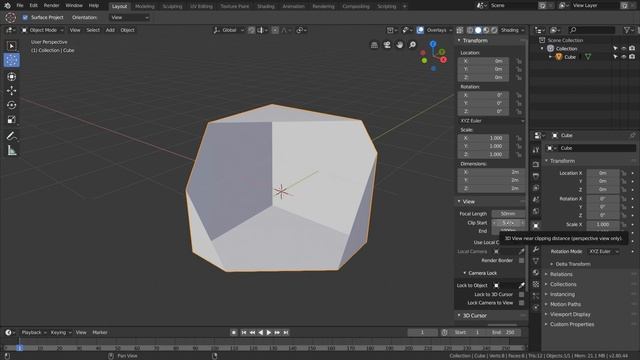Select the Annotate pencil tool
Viewport: 640px width, 360px height.
[11, 136]
